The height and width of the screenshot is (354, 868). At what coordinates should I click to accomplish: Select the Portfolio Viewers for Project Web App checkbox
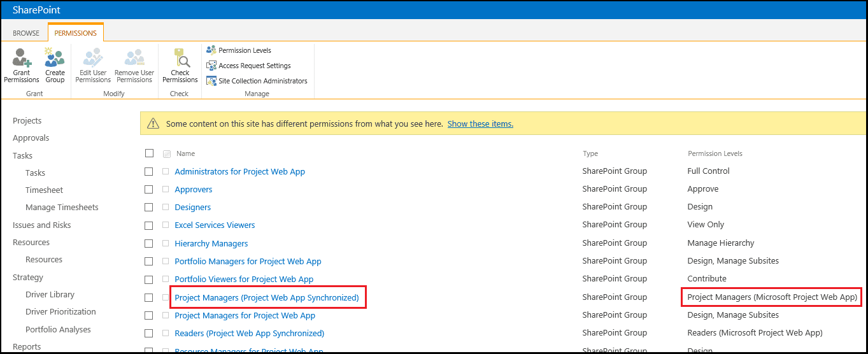[x=149, y=279]
